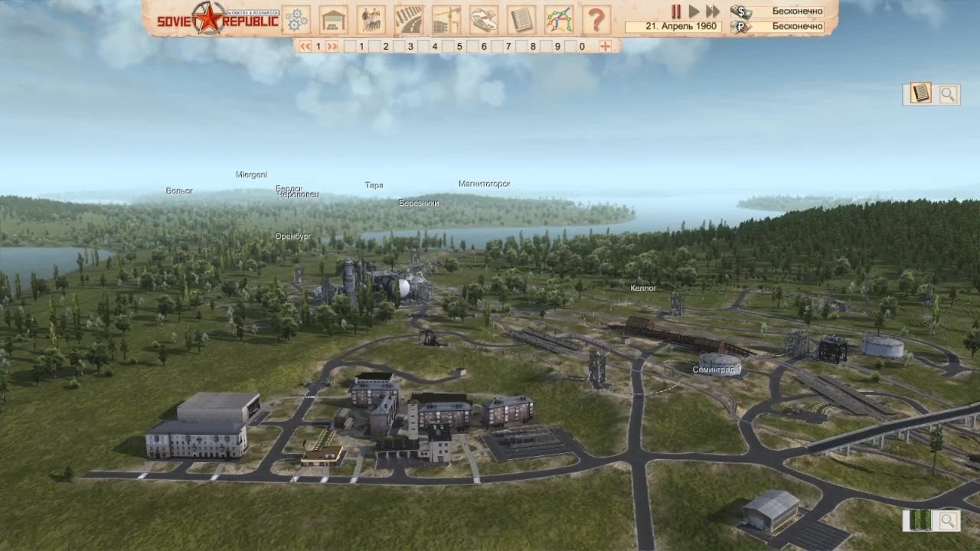Select the Вольск map label
980x551 pixels.
point(179,191)
